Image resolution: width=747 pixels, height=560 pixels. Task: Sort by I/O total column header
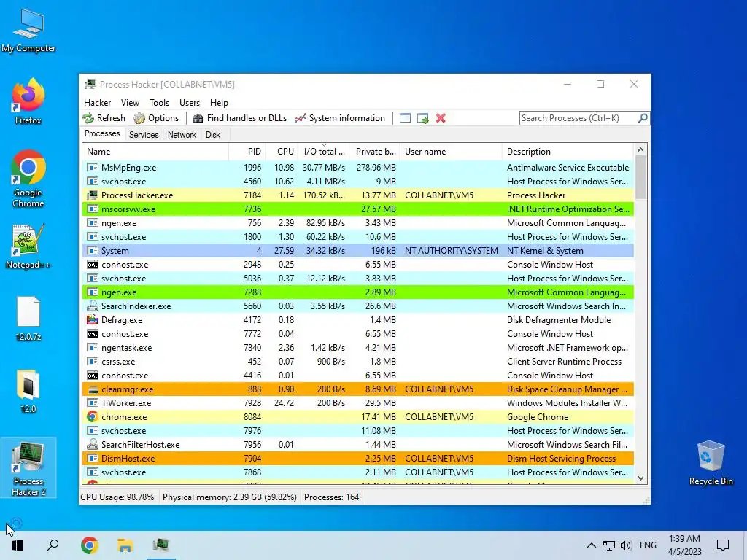coord(324,152)
